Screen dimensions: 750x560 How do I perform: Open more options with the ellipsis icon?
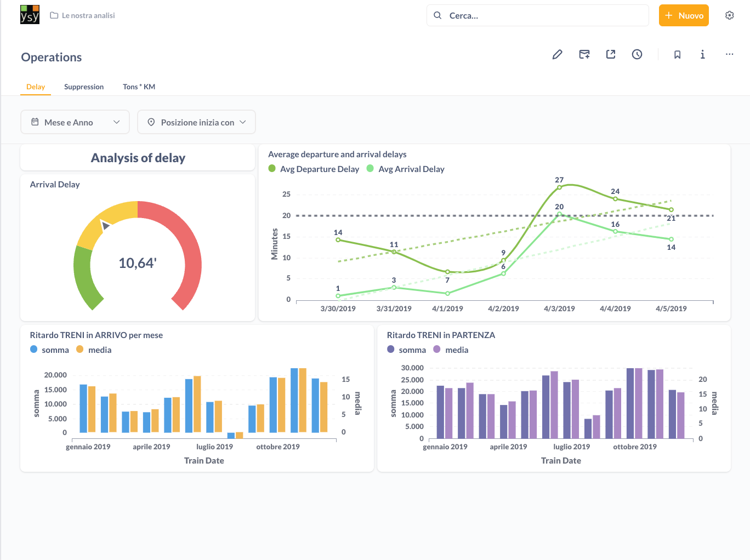point(729,54)
